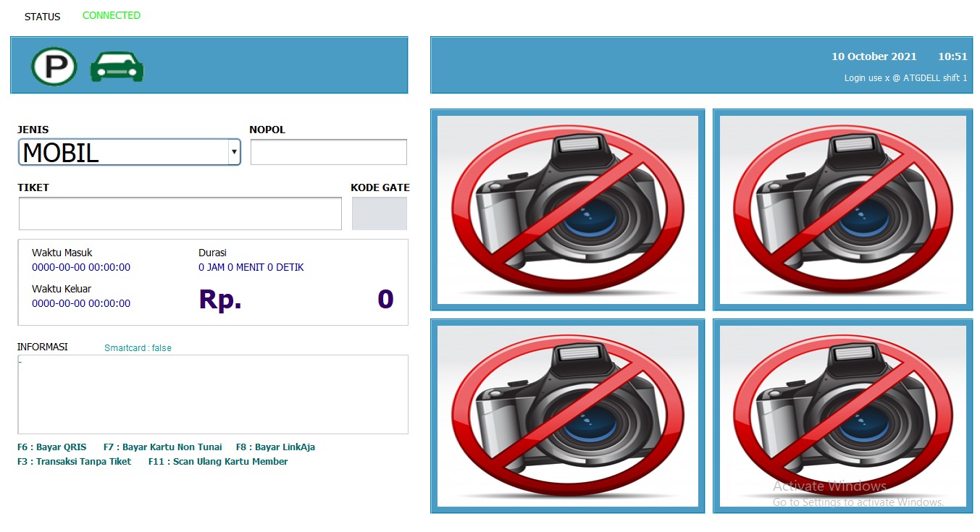The width and height of the screenshot is (980, 532).
Task: Select the top-right camera feed image
Action: (x=842, y=209)
